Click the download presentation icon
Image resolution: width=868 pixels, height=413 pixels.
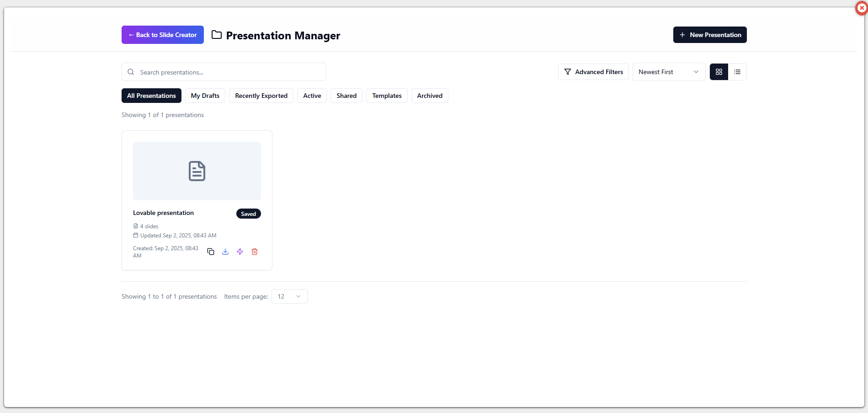click(x=225, y=252)
